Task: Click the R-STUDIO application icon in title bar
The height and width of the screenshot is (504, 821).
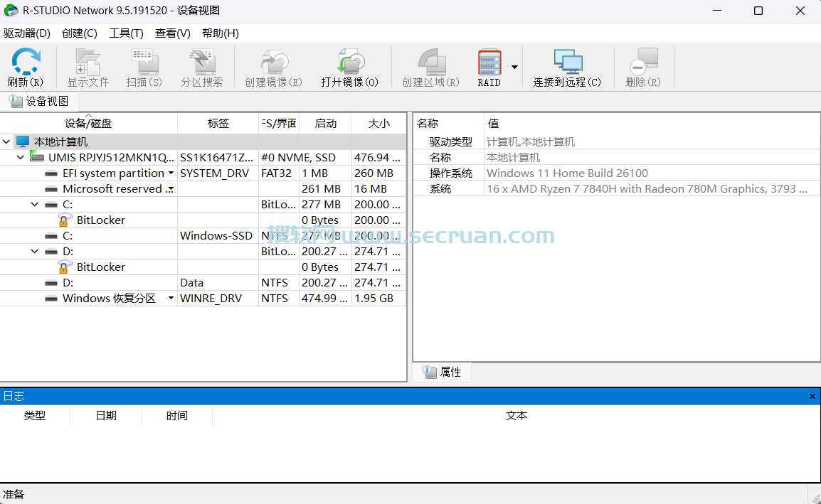Action: pyautogui.click(x=11, y=11)
